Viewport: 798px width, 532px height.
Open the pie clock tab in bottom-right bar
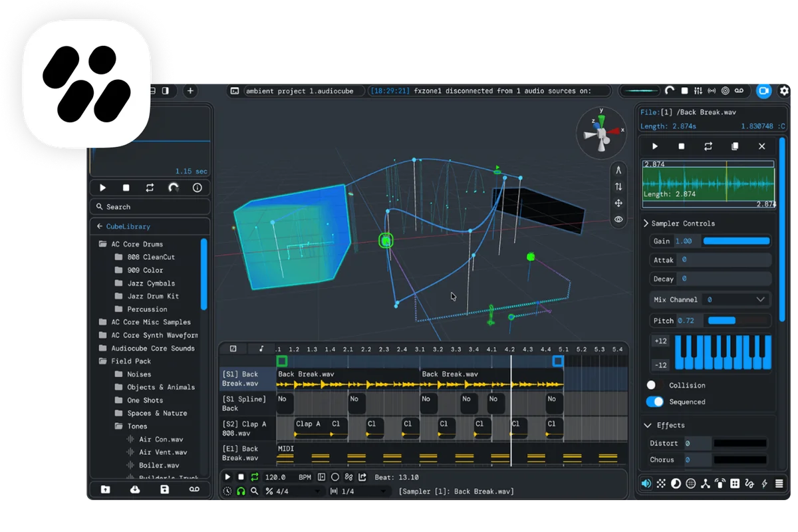tap(676, 483)
